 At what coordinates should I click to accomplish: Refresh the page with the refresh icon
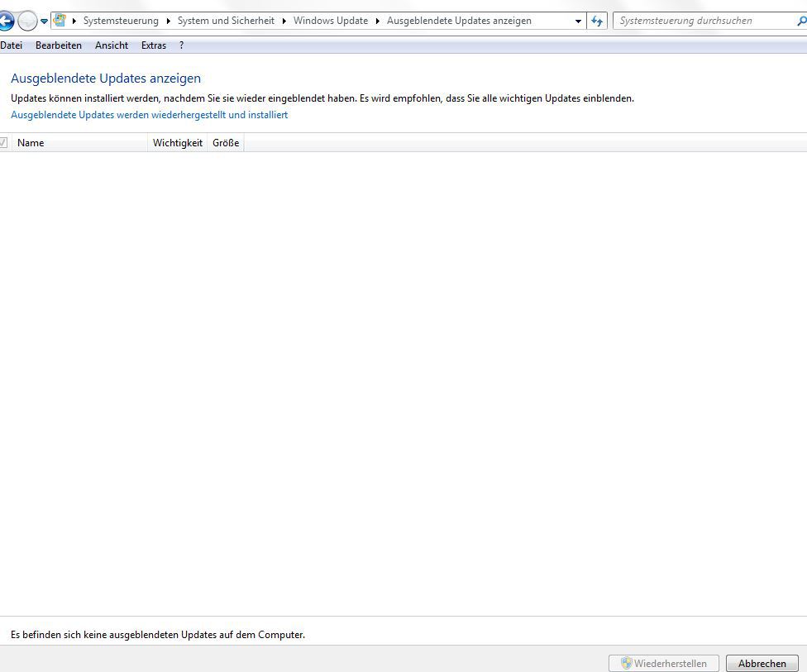tap(597, 21)
